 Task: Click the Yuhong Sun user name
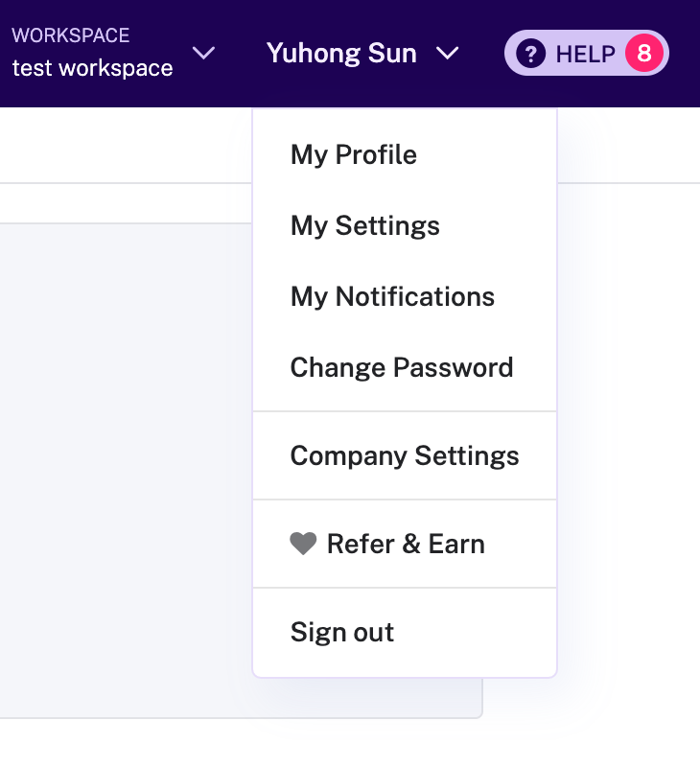341,54
